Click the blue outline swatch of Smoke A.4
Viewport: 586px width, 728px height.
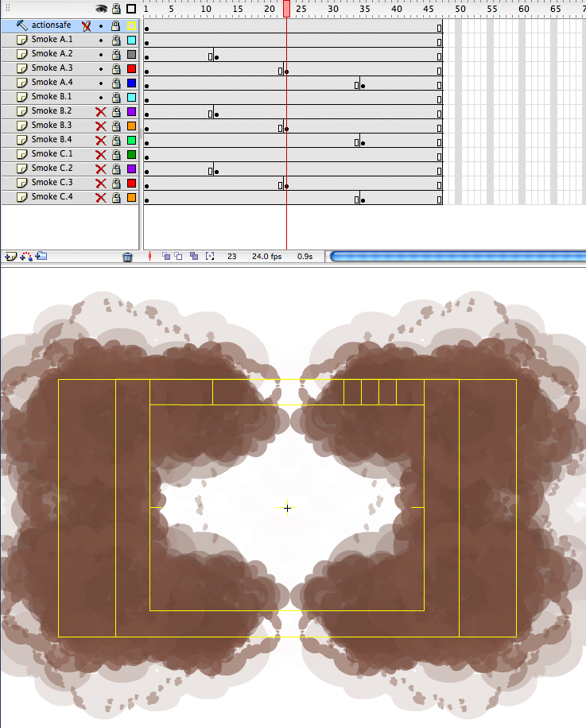(131, 83)
